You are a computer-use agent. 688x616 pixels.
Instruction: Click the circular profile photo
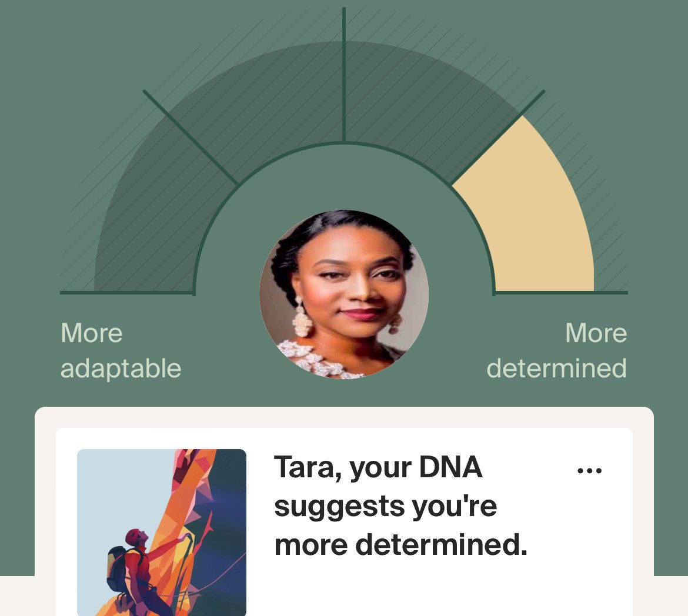pos(344,294)
